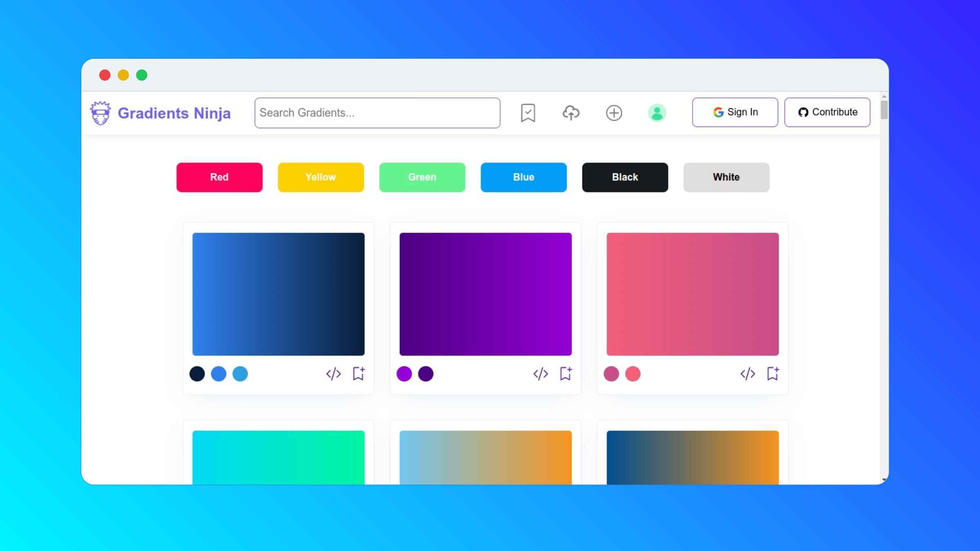Toggle the bookmark icon on purple gradient
Image resolution: width=980 pixels, height=551 pixels.
pyautogui.click(x=566, y=373)
